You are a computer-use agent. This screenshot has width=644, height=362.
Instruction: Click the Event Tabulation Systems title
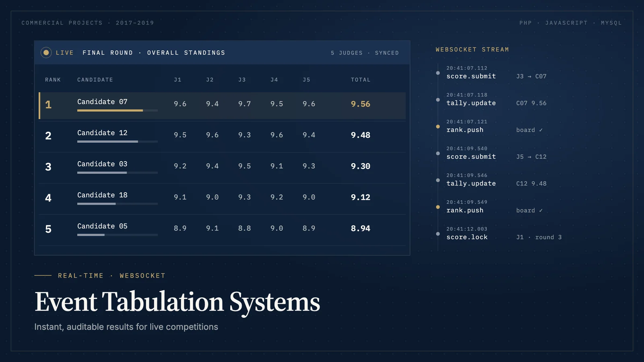(178, 302)
